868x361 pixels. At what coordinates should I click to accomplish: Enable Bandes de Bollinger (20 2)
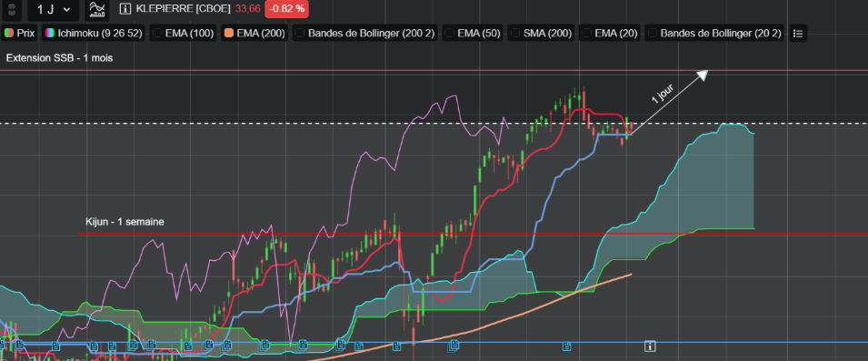pyautogui.click(x=714, y=34)
